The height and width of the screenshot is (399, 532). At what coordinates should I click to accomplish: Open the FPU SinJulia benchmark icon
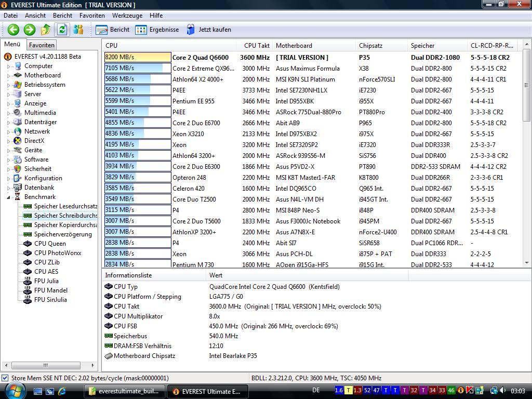pos(28,300)
